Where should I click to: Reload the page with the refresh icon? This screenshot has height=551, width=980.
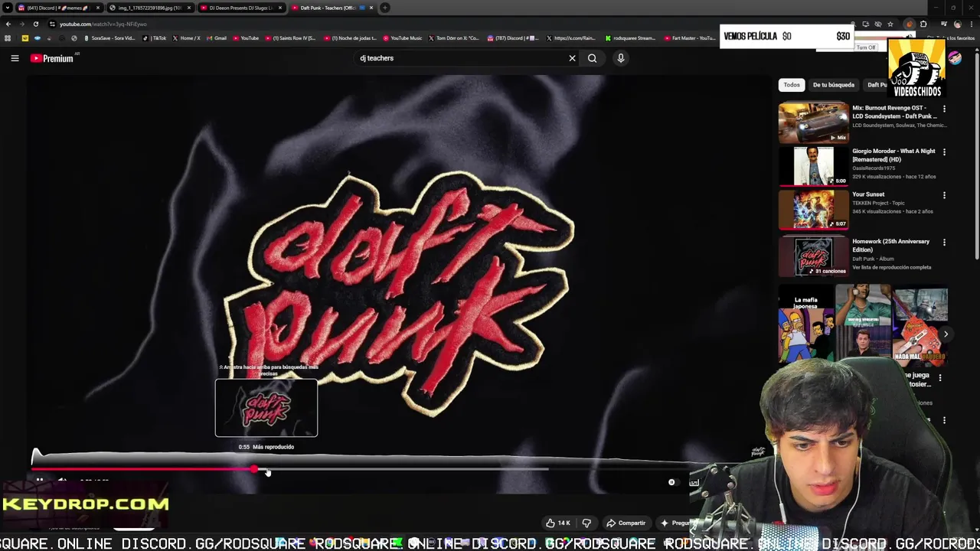click(36, 24)
